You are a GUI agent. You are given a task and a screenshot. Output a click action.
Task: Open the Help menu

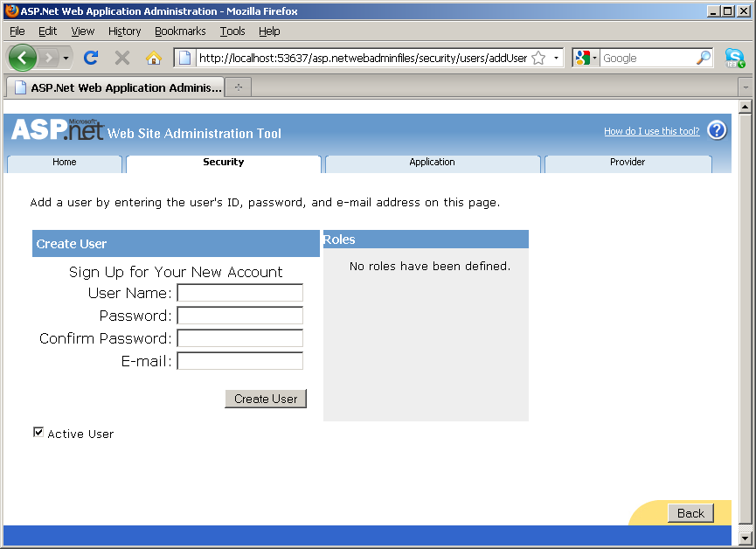[x=269, y=31]
